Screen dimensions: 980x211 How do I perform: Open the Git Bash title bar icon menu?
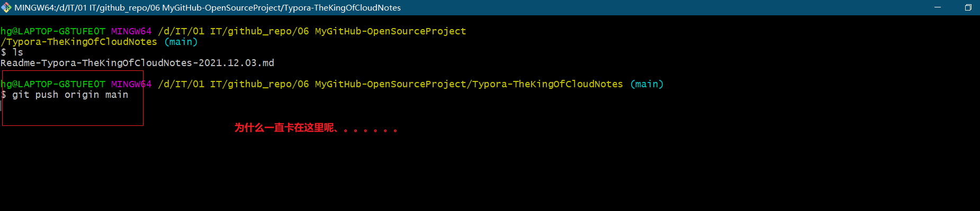pyautogui.click(x=6, y=7)
